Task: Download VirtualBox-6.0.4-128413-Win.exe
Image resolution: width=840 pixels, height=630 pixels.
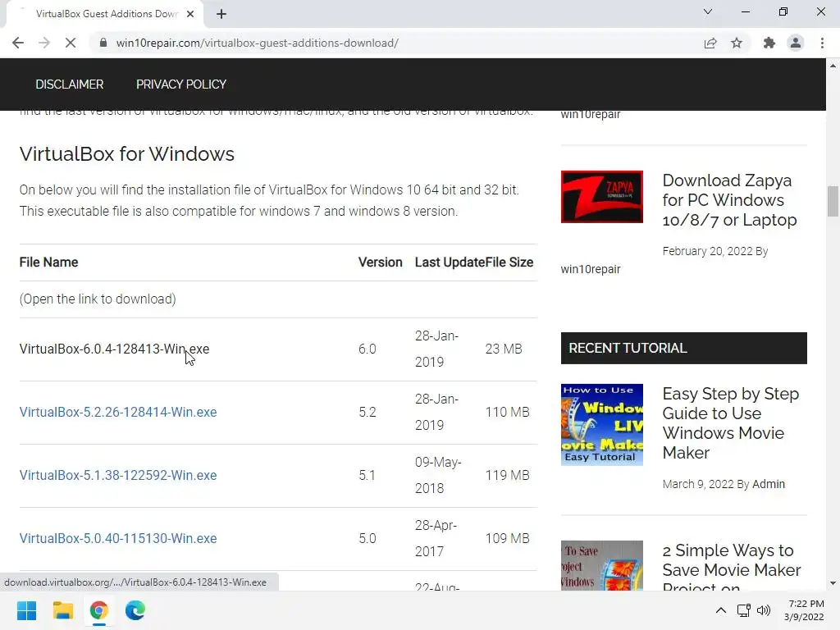Action: tap(114, 349)
